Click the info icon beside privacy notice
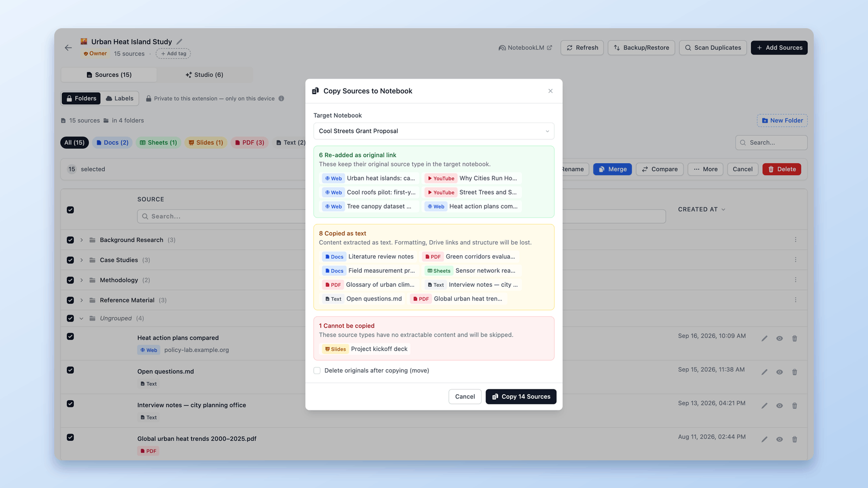Image resolution: width=868 pixels, height=488 pixels. click(281, 99)
